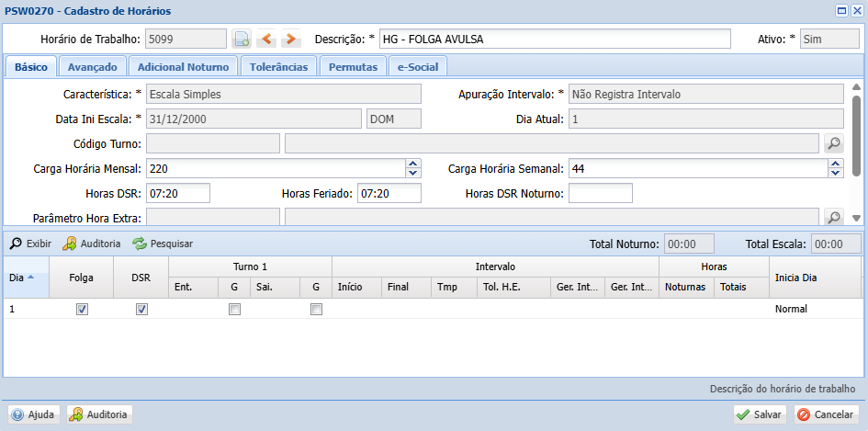This screenshot has width=868, height=431.
Task: Click the Total Escala field
Action: [x=836, y=244]
